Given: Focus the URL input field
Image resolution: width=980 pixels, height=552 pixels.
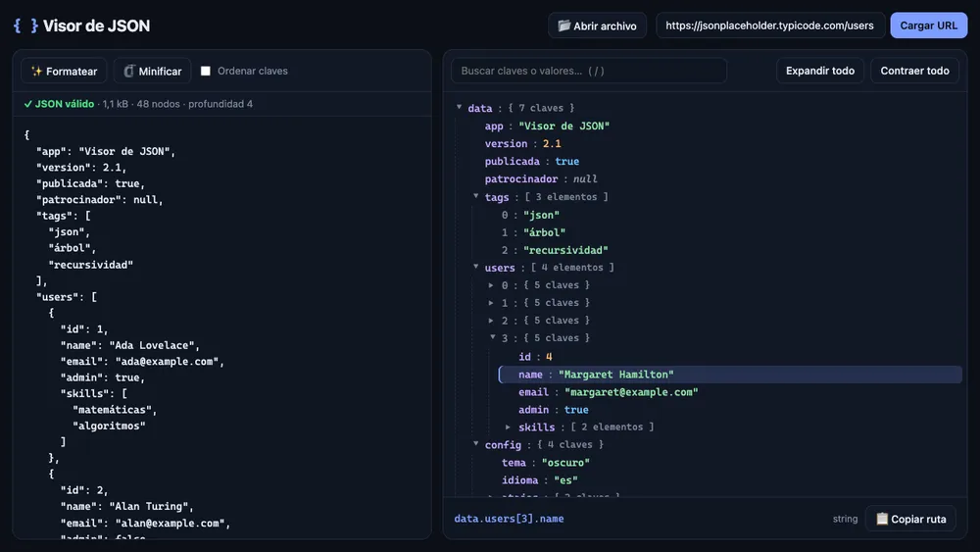Looking at the screenshot, I should 770,25.
